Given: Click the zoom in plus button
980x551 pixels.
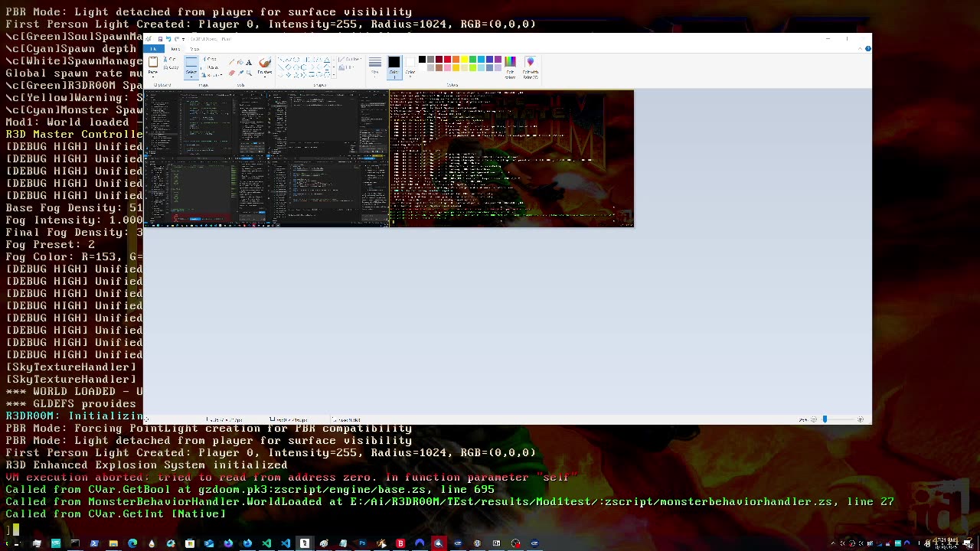Looking at the screenshot, I should point(861,419).
